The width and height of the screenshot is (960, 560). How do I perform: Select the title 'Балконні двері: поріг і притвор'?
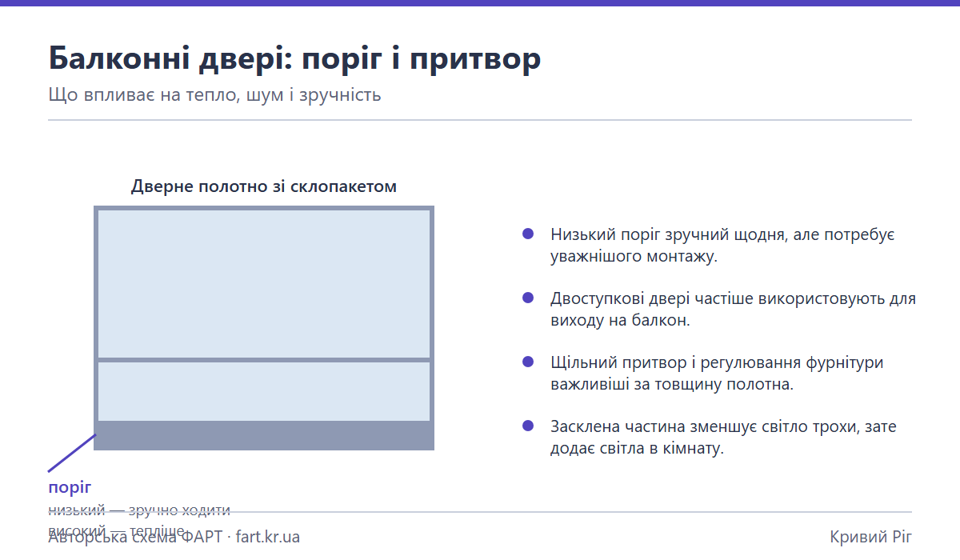pos(294,59)
